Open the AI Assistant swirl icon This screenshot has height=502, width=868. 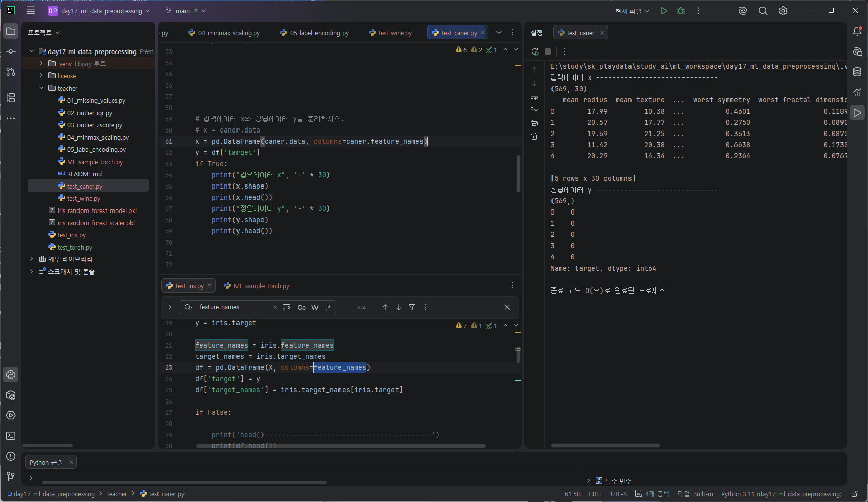[743, 11]
